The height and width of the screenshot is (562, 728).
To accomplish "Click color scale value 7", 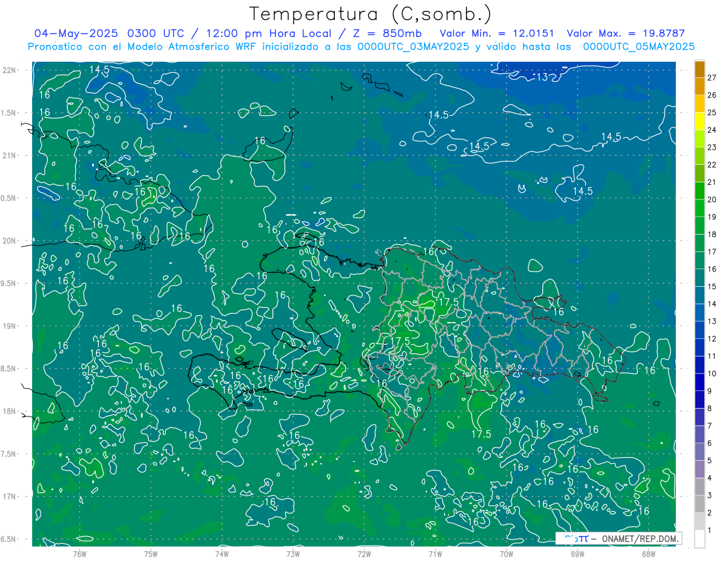I will (710, 426).
